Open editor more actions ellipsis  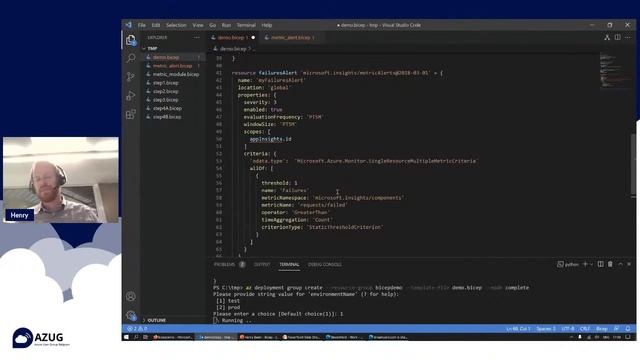(x=628, y=38)
